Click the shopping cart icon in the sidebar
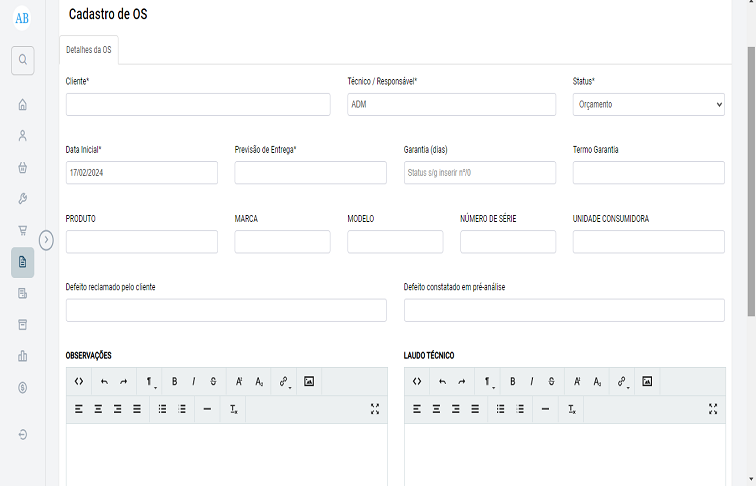This screenshot has height=486, width=756. click(x=22, y=230)
